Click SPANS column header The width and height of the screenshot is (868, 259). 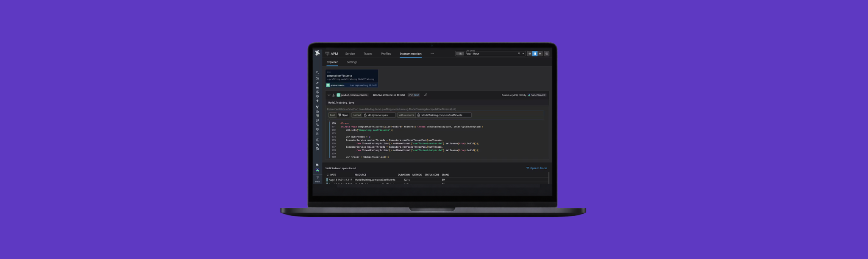point(445,174)
